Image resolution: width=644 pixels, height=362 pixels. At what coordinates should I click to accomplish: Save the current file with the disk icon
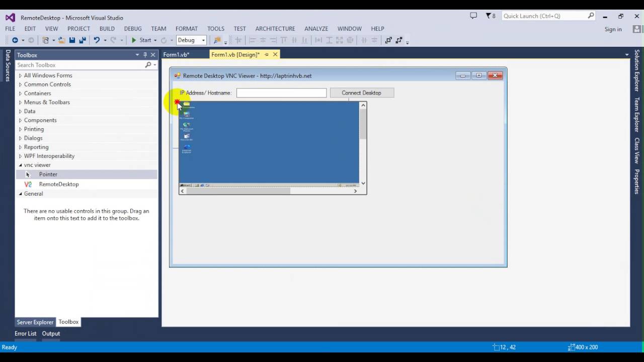72,40
